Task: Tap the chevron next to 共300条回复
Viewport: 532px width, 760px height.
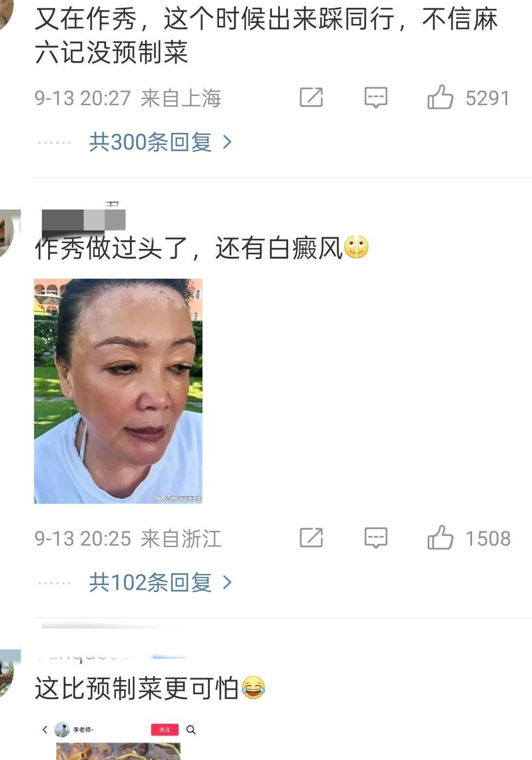Action: click(x=227, y=142)
